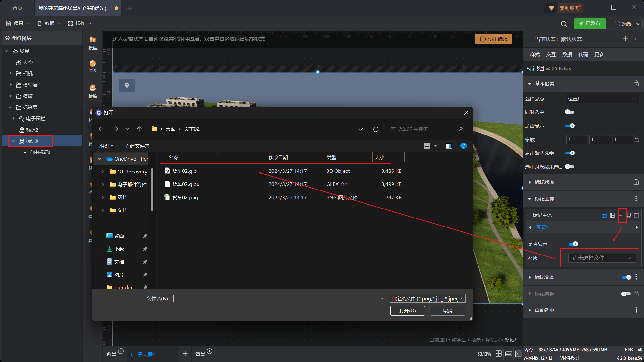Click the 退出编辑 button
Viewport: 644px width, 362px height.
(494, 39)
